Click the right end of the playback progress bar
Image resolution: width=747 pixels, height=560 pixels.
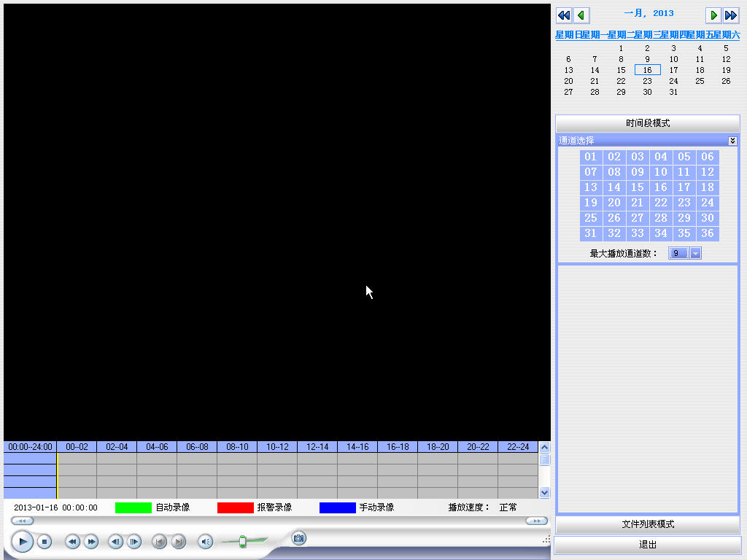[536, 521]
